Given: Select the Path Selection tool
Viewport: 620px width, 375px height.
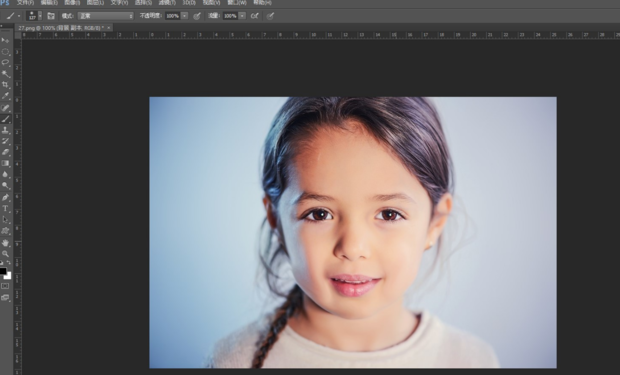Looking at the screenshot, I should tap(5, 220).
